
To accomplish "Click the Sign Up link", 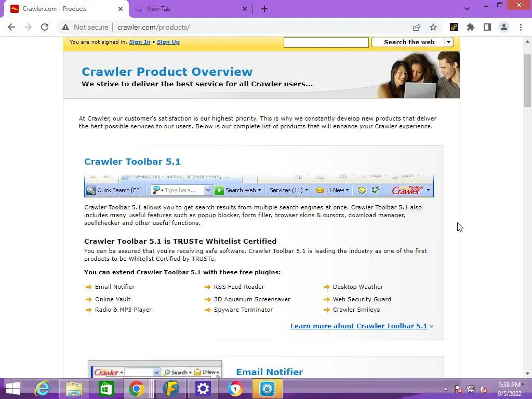I will 168,42.
